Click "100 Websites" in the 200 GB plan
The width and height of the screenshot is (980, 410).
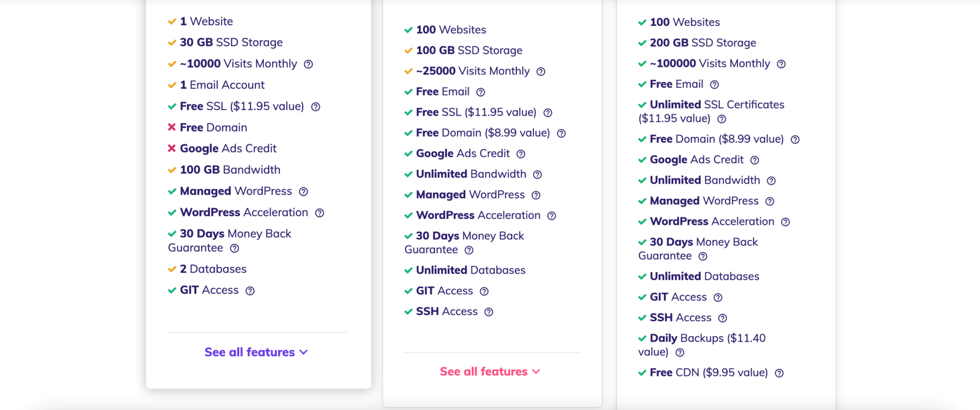(685, 22)
